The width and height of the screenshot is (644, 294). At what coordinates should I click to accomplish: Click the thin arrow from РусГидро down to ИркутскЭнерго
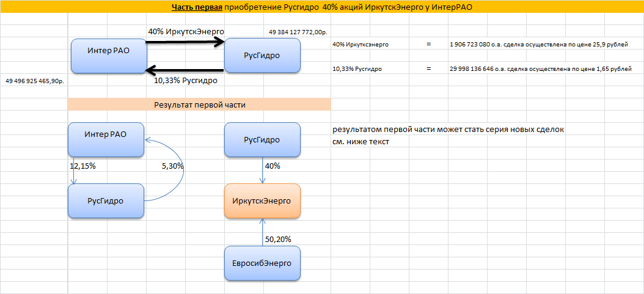click(x=263, y=171)
